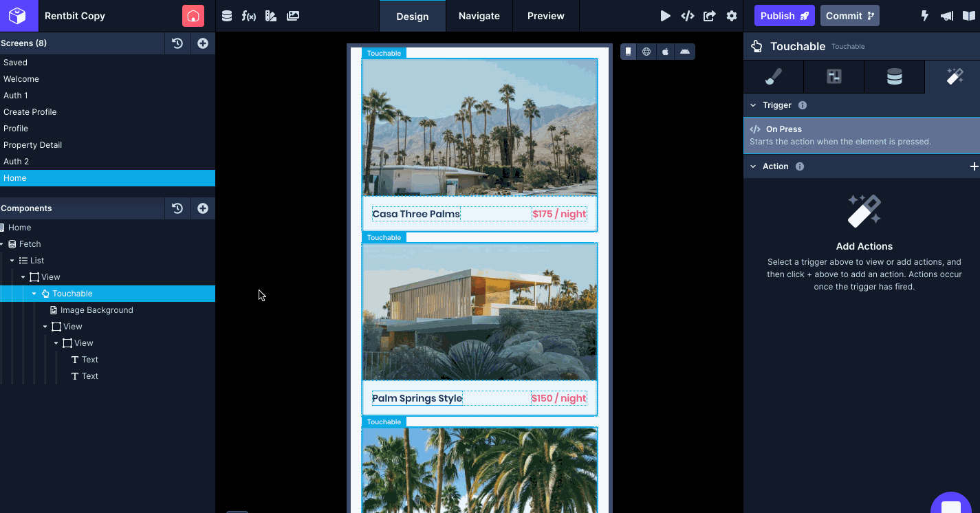Open Screens version history icon
Viewport: 980px width, 513px height.
point(177,43)
